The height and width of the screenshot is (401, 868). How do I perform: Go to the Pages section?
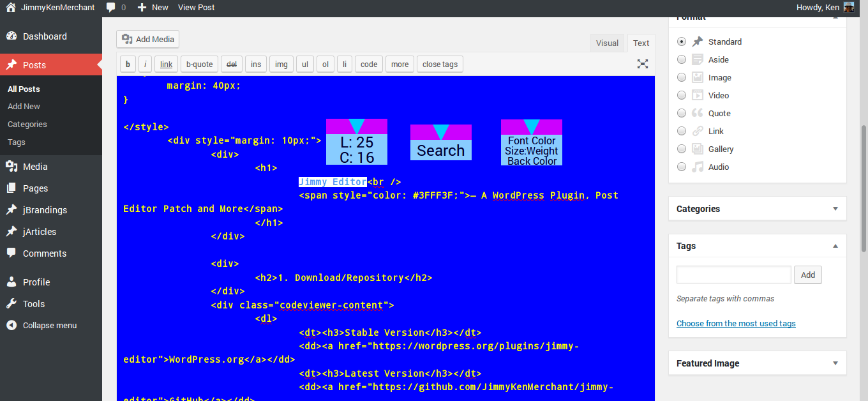tap(35, 188)
